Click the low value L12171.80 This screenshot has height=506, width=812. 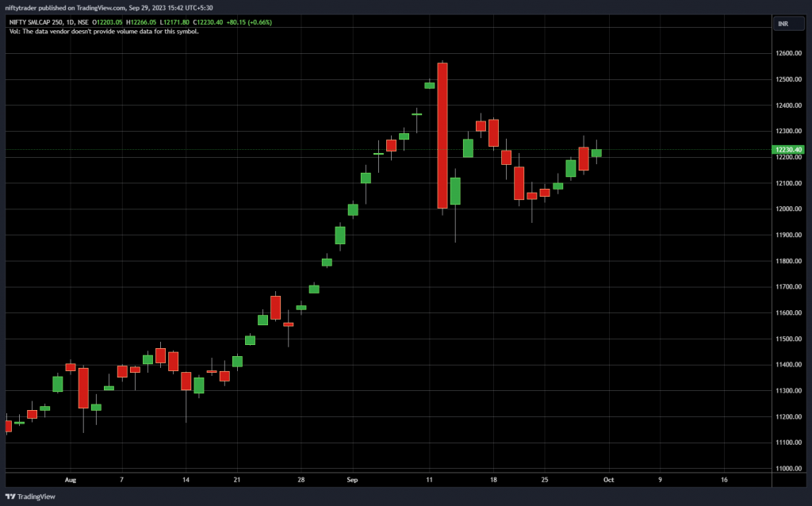click(174, 22)
